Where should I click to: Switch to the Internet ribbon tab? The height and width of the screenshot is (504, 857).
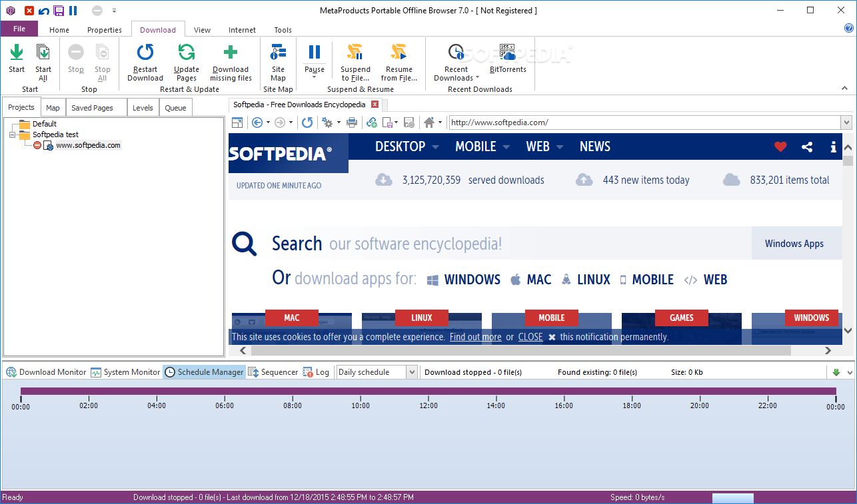[x=242, y=30]
